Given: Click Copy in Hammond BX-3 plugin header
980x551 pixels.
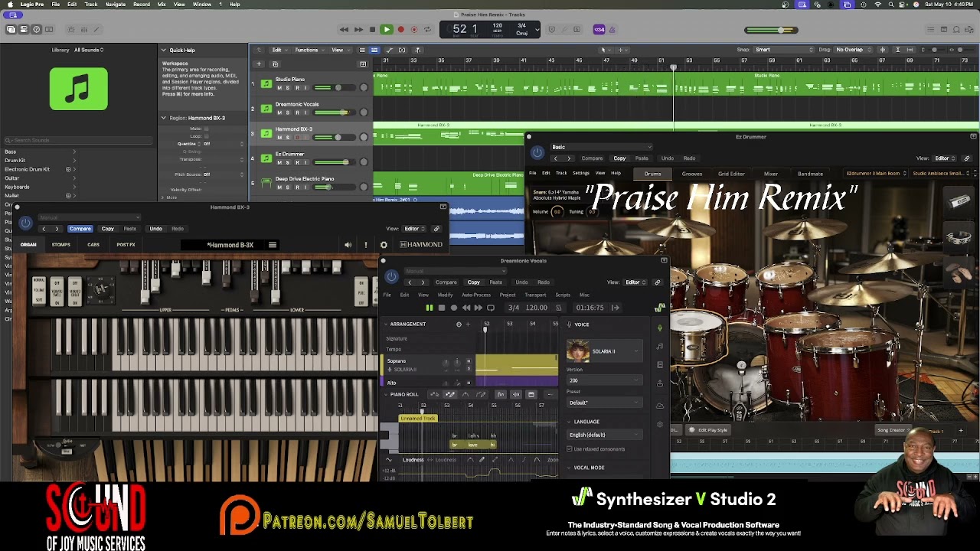Looking at the screenshot, I should [108, 229].
